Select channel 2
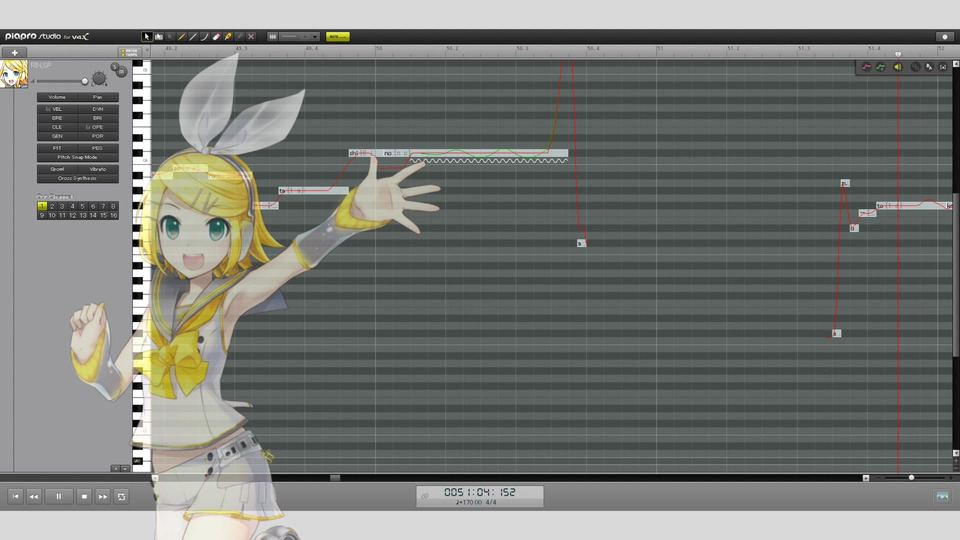Image resolution: width=960 pixels, height=540 pixels. 52,206
